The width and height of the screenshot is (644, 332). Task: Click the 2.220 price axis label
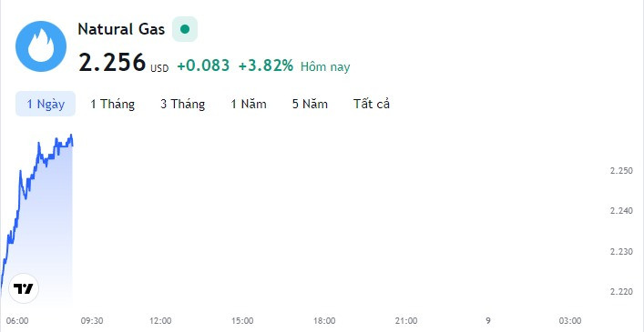[621, 292]
